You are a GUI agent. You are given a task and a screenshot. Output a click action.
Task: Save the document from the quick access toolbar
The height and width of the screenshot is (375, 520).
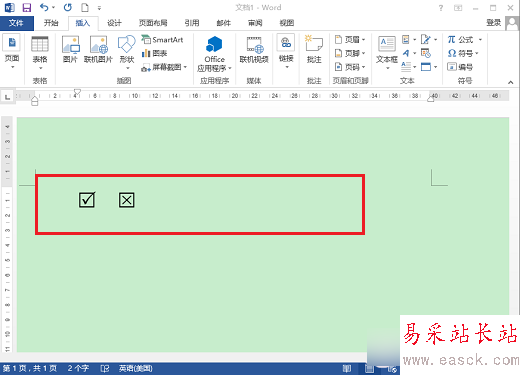pos(27,7)
